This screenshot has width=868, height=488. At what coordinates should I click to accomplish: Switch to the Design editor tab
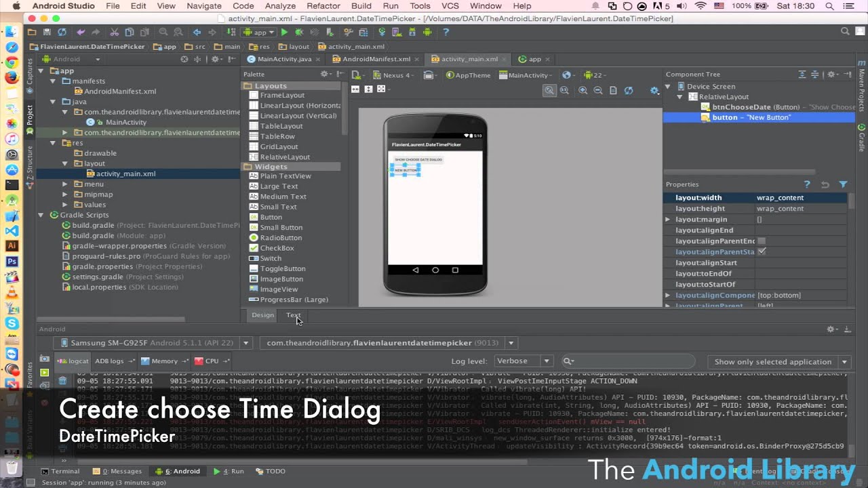pyautogui.click(x=262, y=315)
